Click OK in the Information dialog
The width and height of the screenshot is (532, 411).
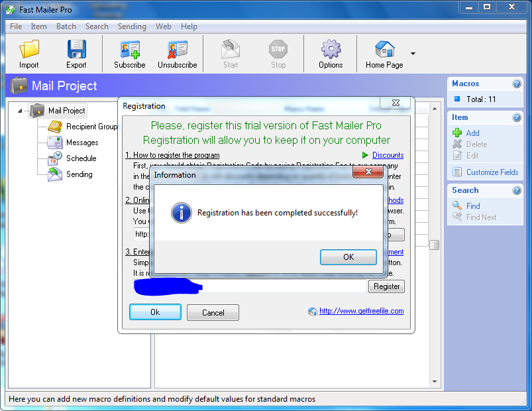(x=348, y=257)
